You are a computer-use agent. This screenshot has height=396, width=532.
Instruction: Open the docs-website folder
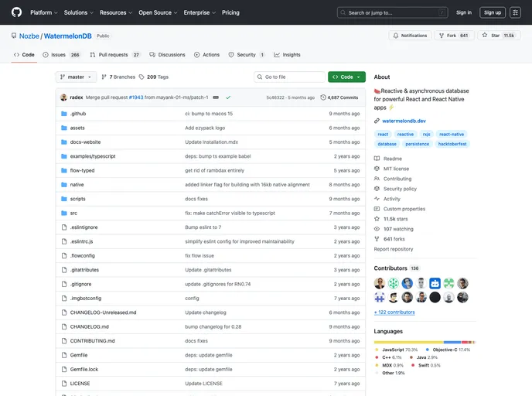coord(85,142)
